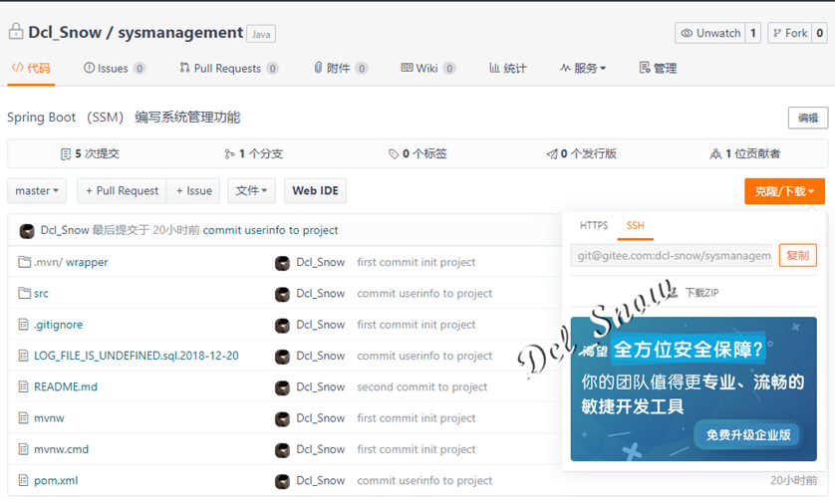Image resolution: width=835 pixels, height=504 pixels.
Task: Expand the master branch dropdown
Action: (37, 190)
